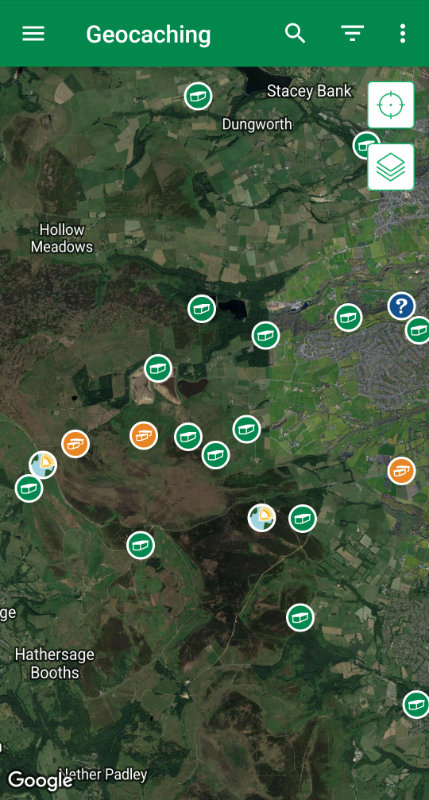This screenshot has width=429, height=800.
Task: Select the EarthCache marker beside Hathersage road
Action: pos(43,465)
